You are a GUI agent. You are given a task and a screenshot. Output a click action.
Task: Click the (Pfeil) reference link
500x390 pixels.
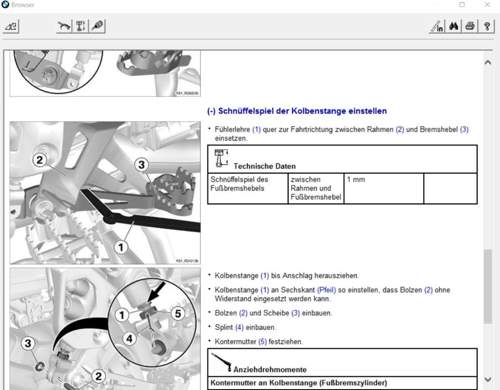326,290
